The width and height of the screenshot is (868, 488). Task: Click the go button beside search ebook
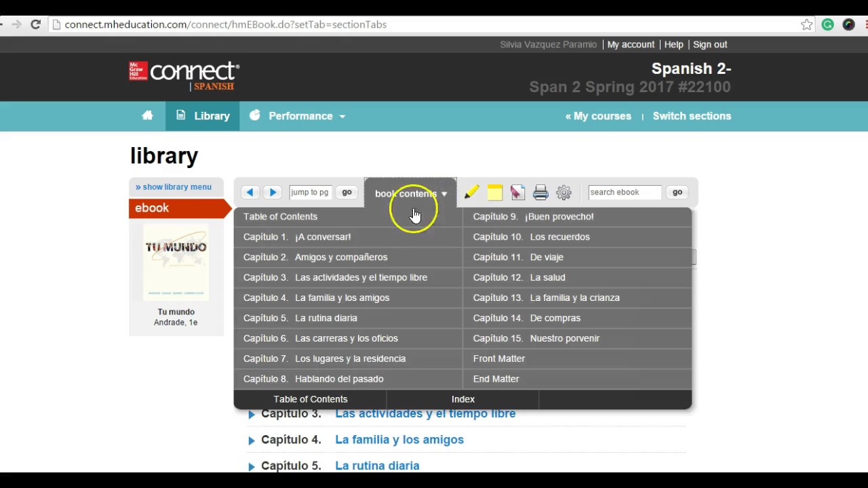pos(677,192)
